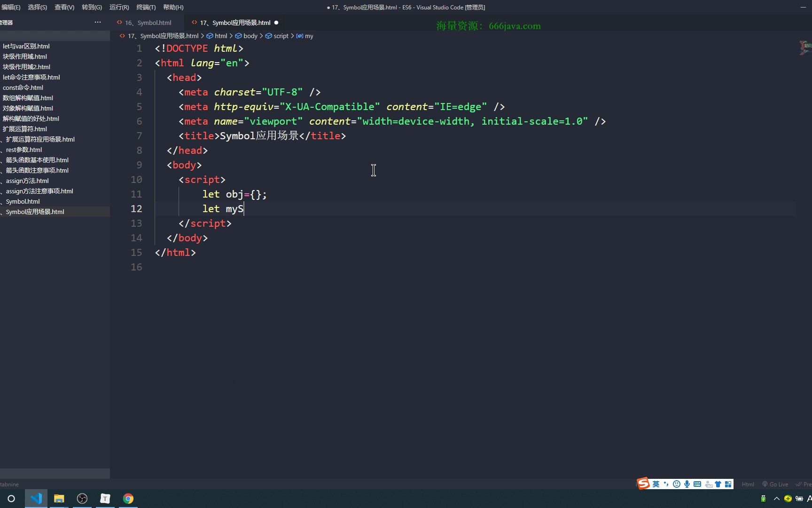Viewport: 812px width, 508px height.
Task: Open Windows Cortana search circle
Action: pos(11,499)
